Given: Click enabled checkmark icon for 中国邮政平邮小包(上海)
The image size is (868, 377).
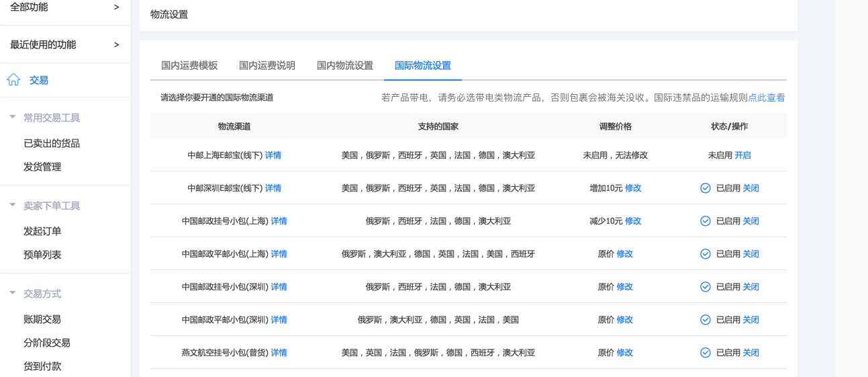Looking at the screenshot, I should pos(706,254).
